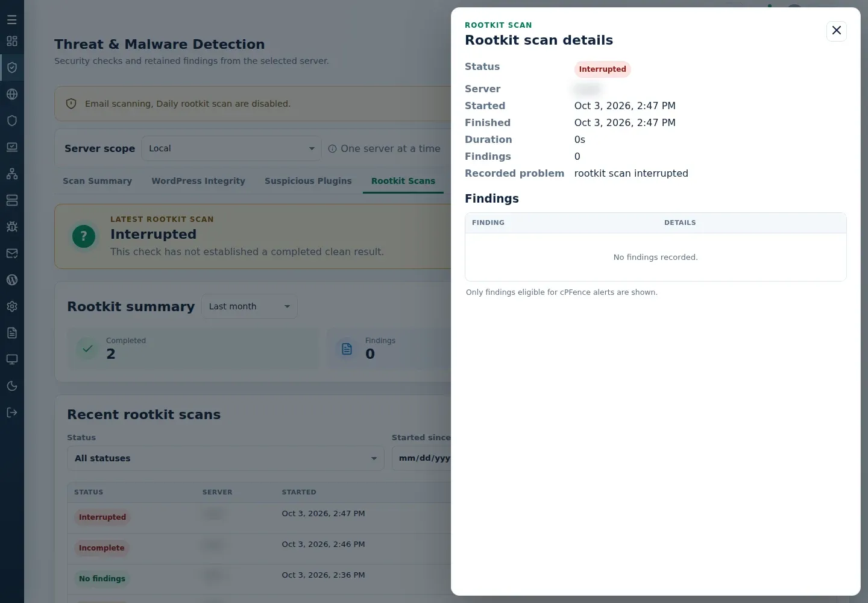Open the WordPress icon in sidebar

(12, 280)
